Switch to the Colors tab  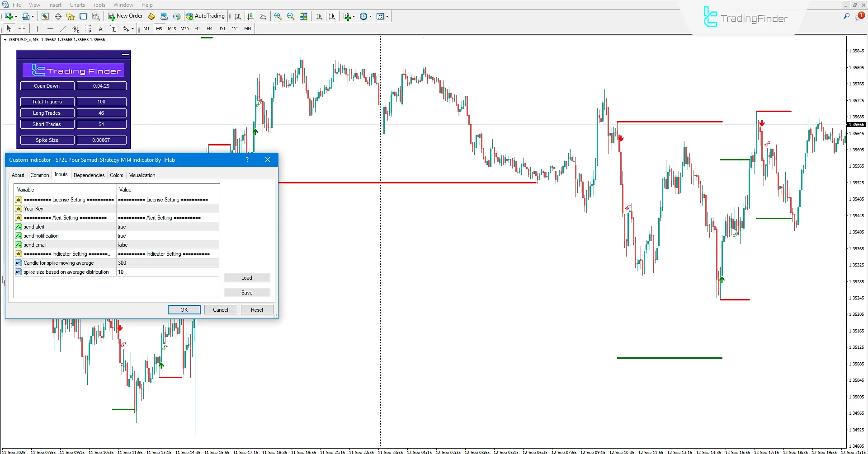[116, 175]
